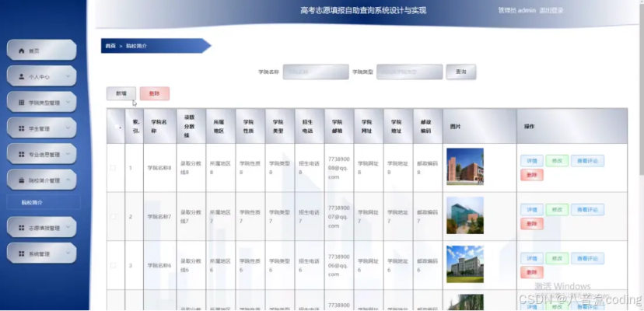Click the 招生电话 column header

[x=310, y=126]
